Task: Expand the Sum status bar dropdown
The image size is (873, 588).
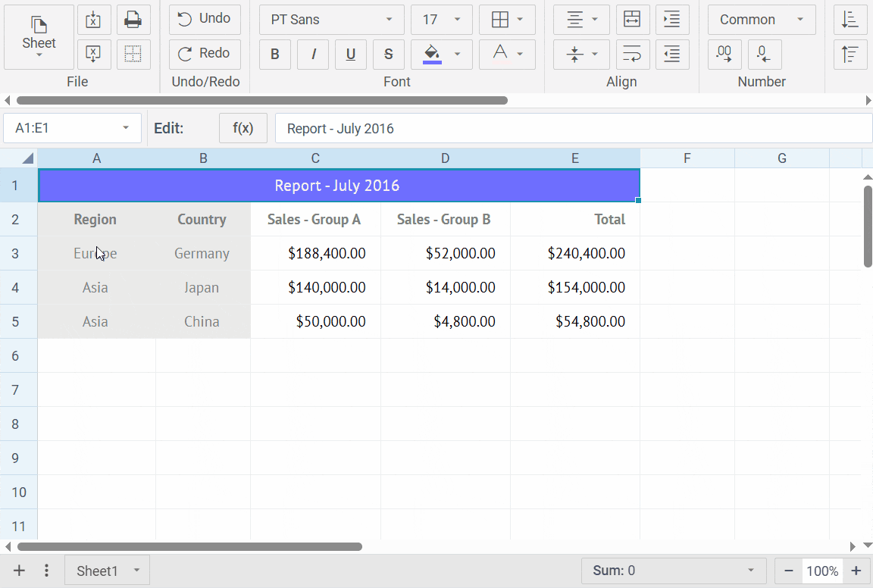Action: coord(751,571)
